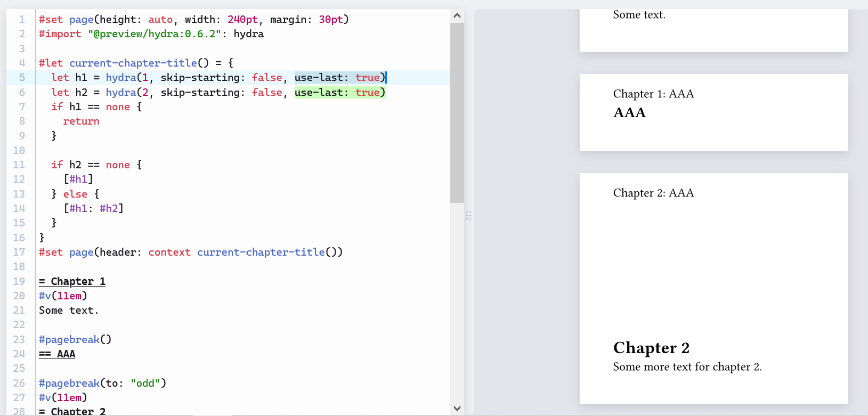Image resolution: width=868 pixels, height=416 pixels.
Task: Click the "= Chapter 1" heading in code
Action: point(72,282)
